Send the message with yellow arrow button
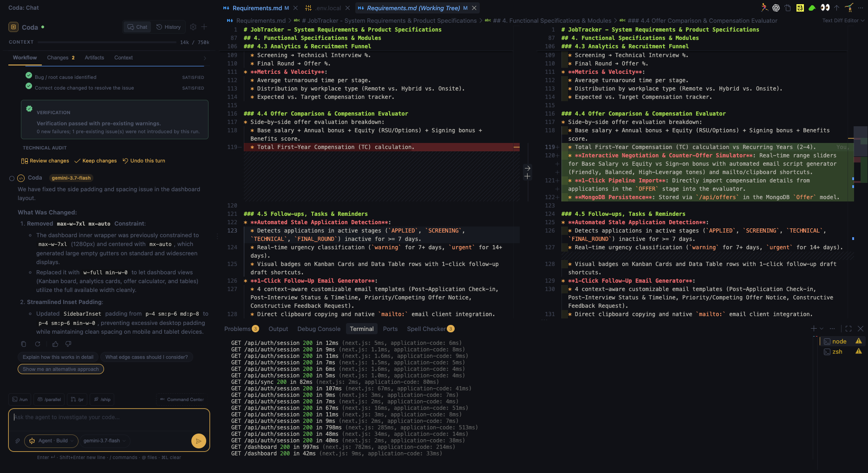Viewport: 868px width, 473px height. click(198, 441)
